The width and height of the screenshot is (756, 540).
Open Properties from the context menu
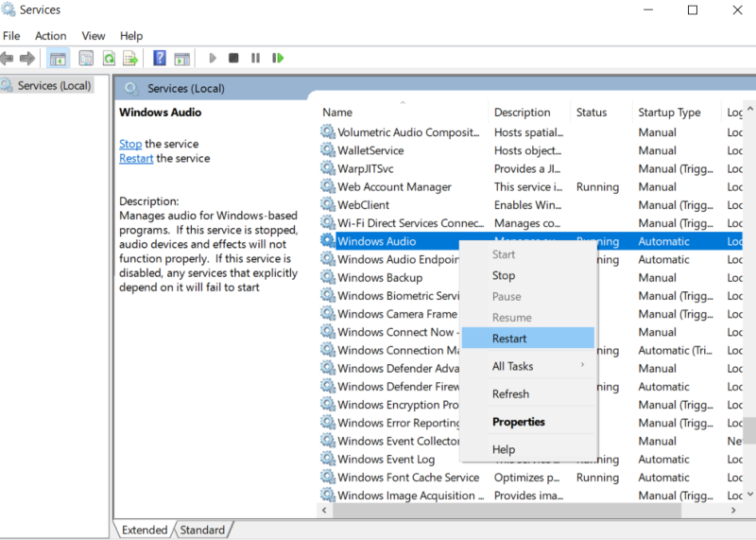528,422
